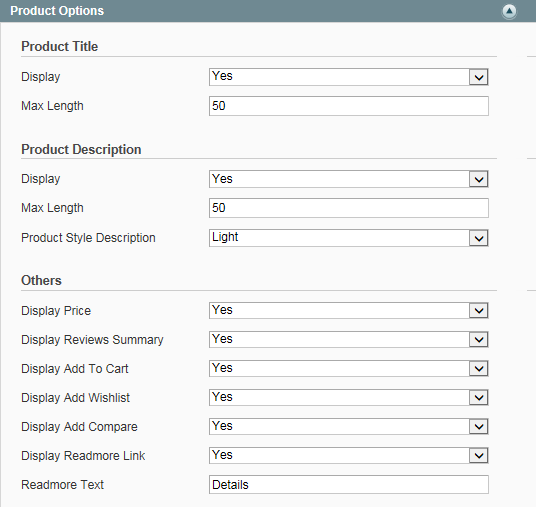Click arrow button of Display Price select
Image resolution: width=536 pixels, height=507 pixels.
coord(479,310)
